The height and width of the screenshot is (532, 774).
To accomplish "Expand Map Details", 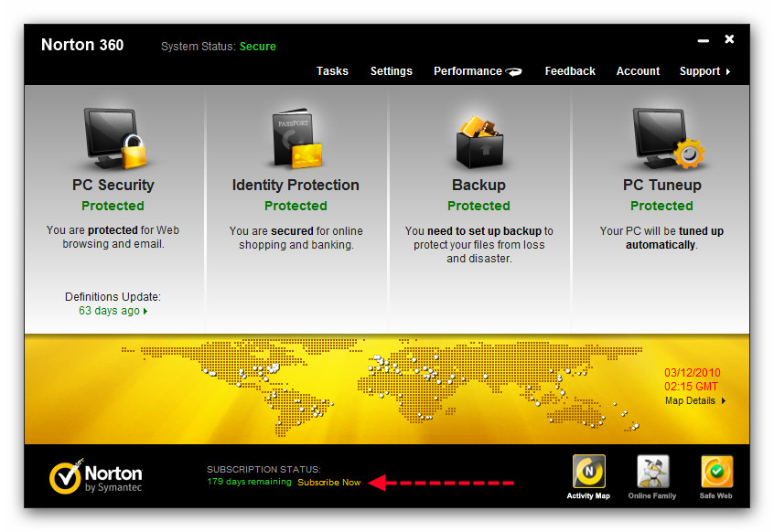I will coord(695,400).
